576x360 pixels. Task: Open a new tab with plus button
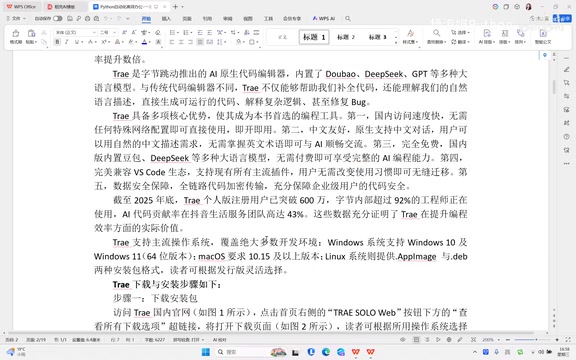click(175, 7)
